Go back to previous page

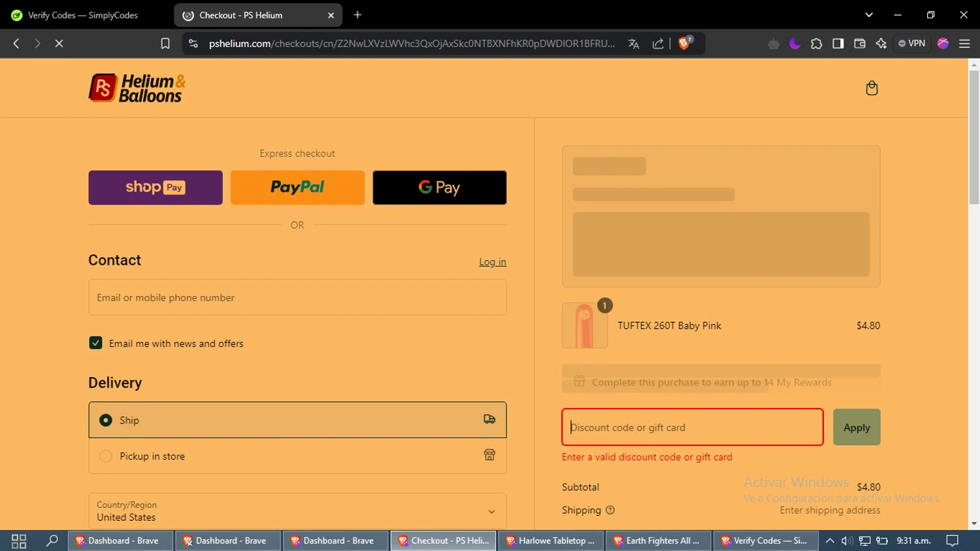[x=16, y=43]
